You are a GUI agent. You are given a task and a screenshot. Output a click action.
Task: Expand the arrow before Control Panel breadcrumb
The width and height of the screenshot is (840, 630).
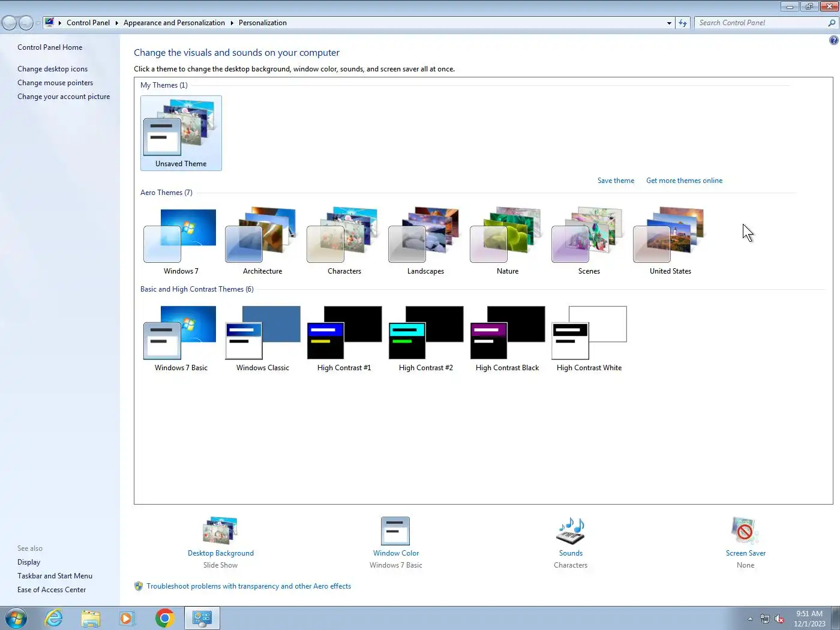(60, 23)
